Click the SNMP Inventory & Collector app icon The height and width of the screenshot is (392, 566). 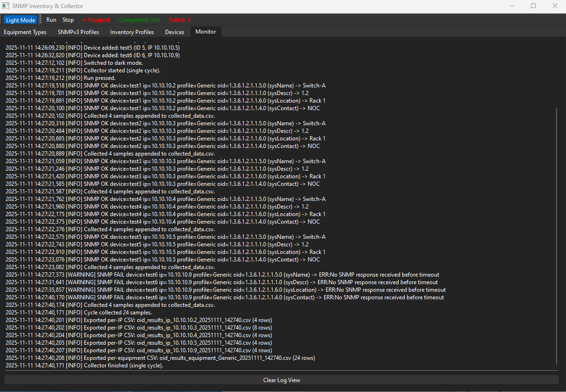6,6
